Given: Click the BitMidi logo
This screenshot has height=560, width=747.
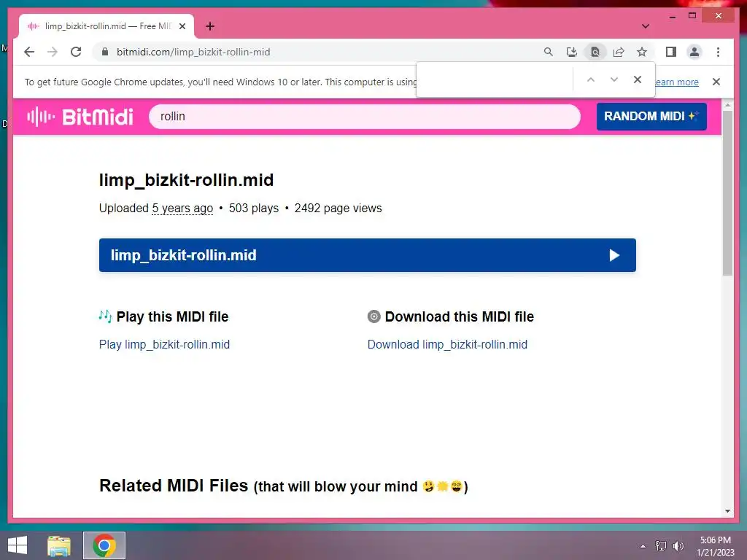Looking at the screenshot, I should coord(80,117).
